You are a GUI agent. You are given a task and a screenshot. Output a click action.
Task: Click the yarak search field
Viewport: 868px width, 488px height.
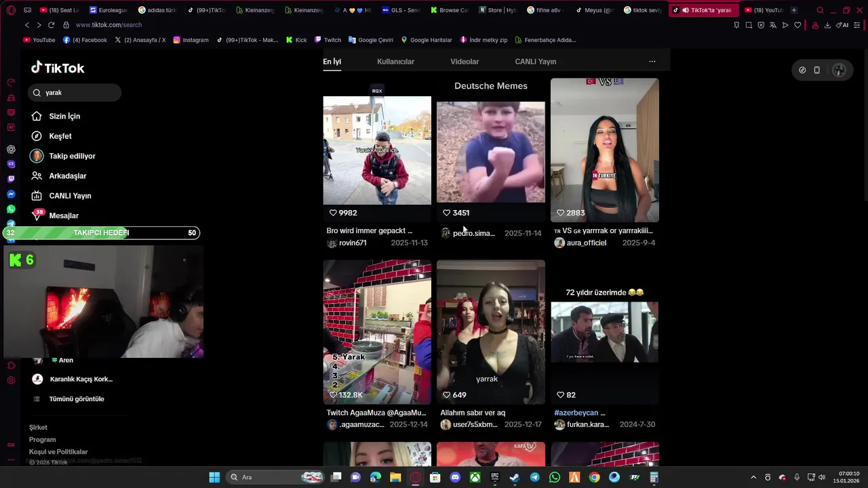tap(75, 93)
